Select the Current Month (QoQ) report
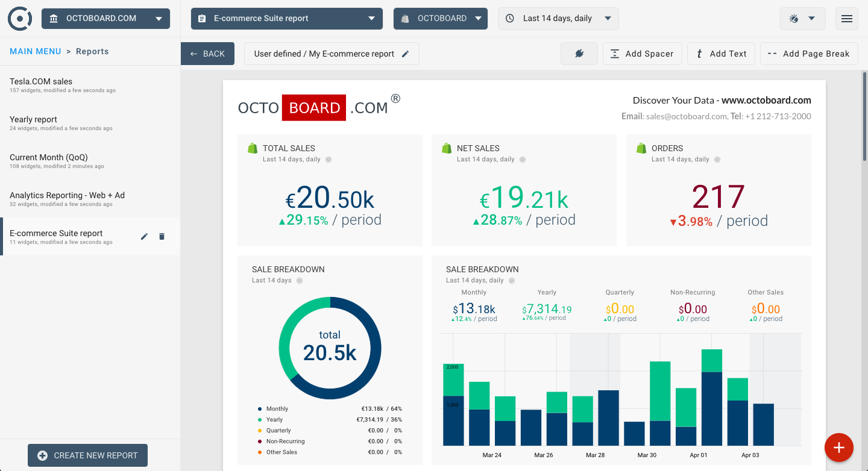 [90, 161]
